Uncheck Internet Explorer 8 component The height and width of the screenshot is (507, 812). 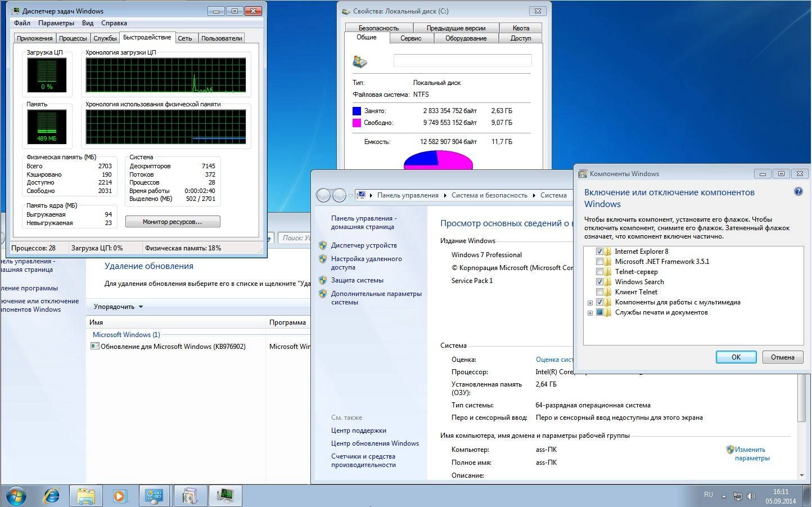pos(599,252)
